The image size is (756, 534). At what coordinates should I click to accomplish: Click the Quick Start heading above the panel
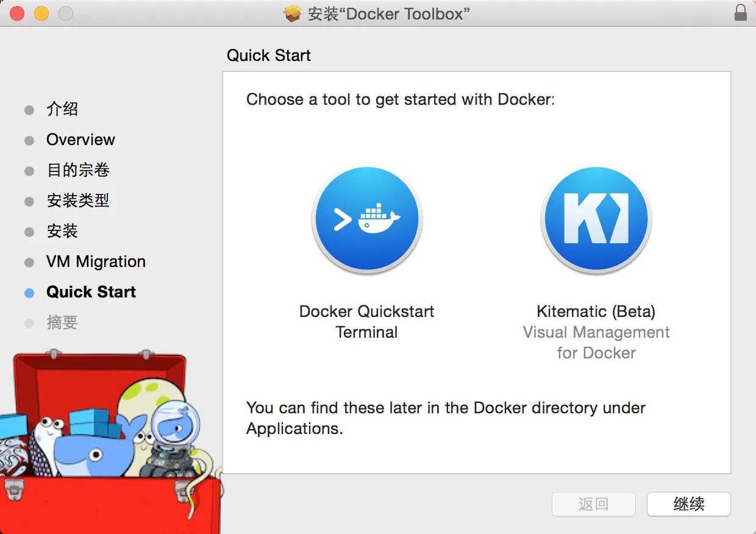coord(269,55)
